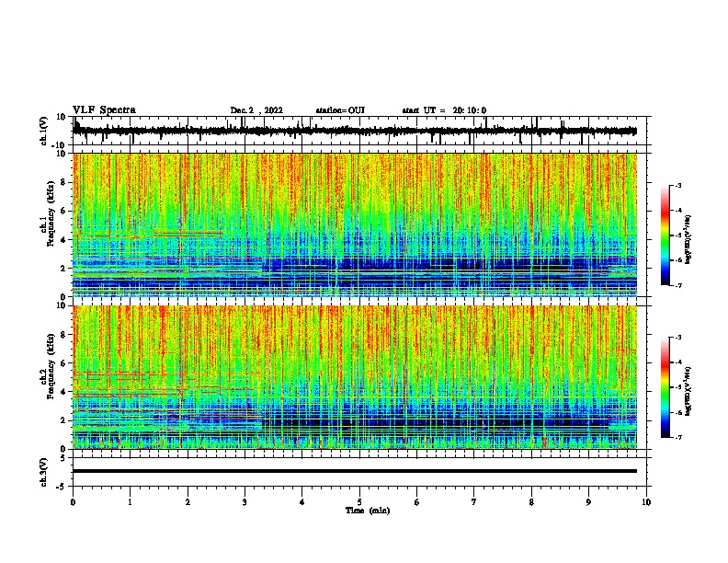The height and width of the screenshot is (563, 728).
Task: Click the ch.3(V) axis label
Action: tap(44, 472)
